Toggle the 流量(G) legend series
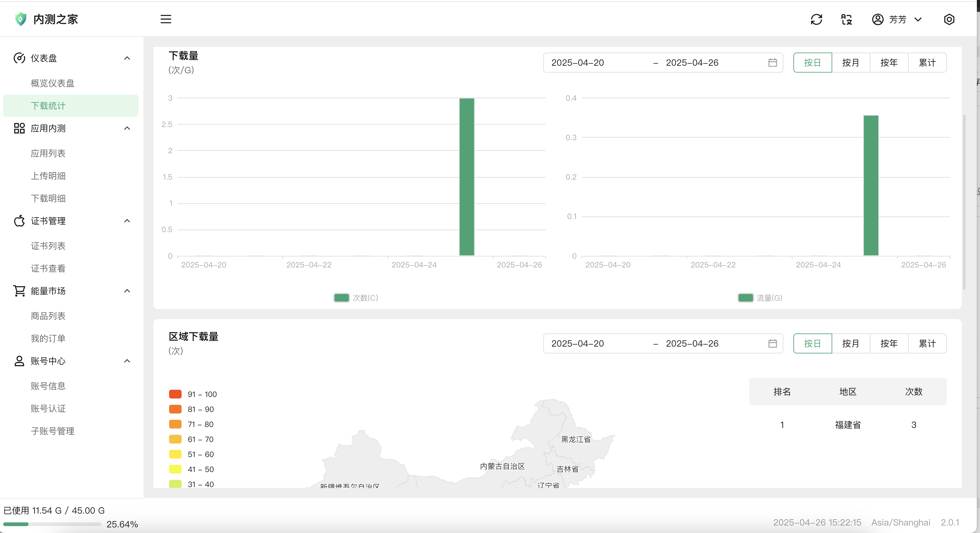The height and width of the screenshot is (533, 980). click(745, 298)
